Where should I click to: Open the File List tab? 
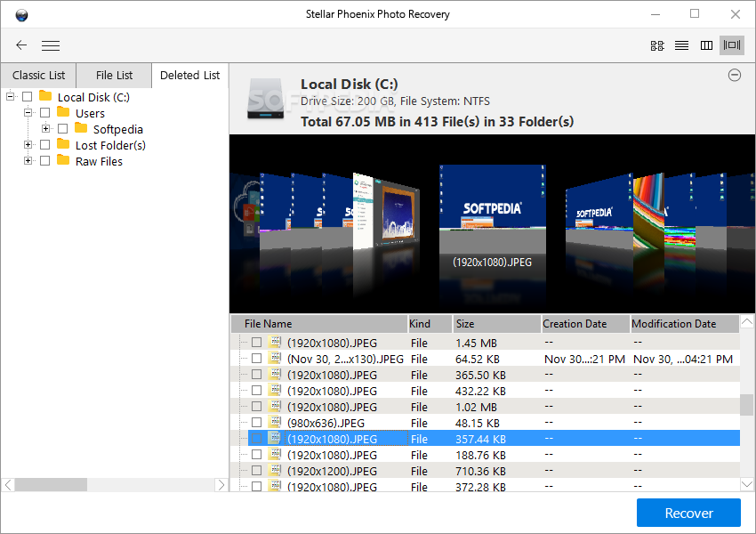tap(114, 76)
